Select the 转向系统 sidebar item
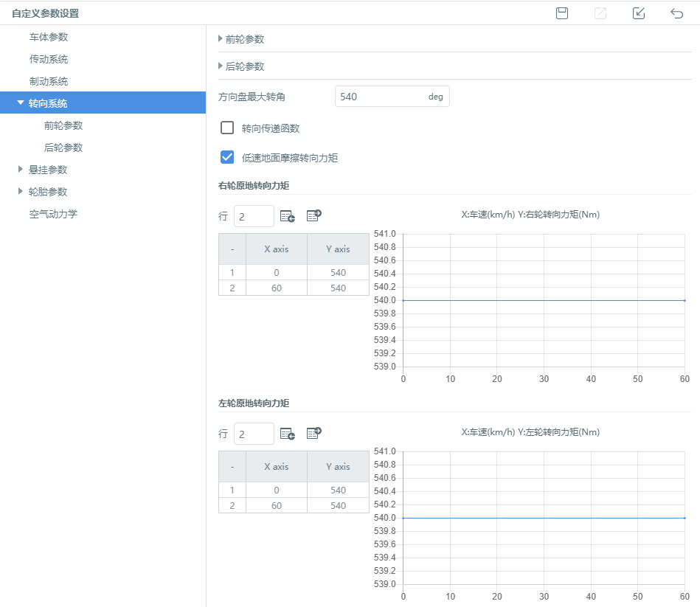Viewport: 700px width, 607px height. 103,103
